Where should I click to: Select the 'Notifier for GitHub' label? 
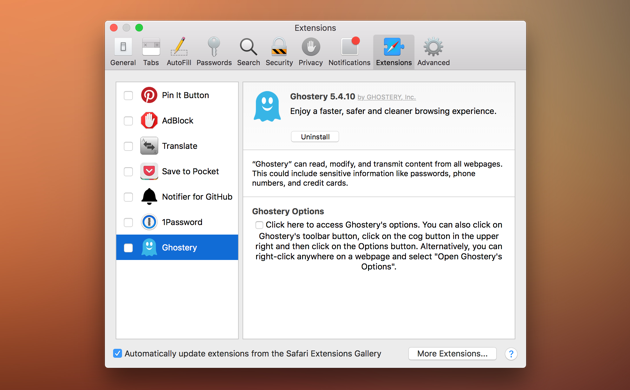197,197
